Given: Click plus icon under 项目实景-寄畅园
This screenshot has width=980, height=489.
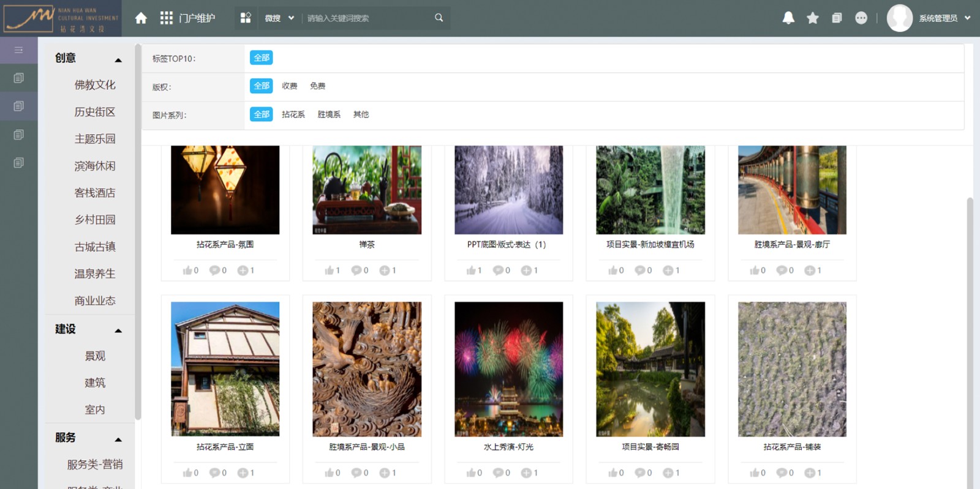Looking at the screenshot, I should click(x=668, y=472).
